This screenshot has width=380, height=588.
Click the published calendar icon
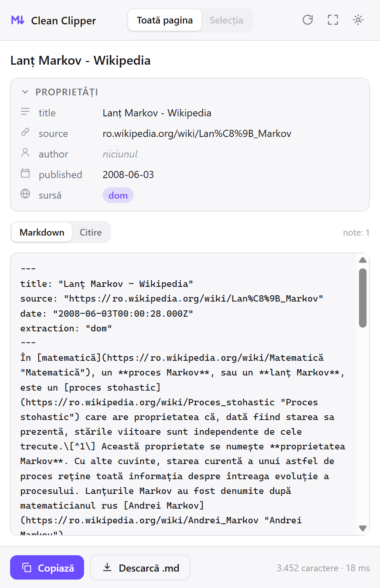click(x=25, y=173)
